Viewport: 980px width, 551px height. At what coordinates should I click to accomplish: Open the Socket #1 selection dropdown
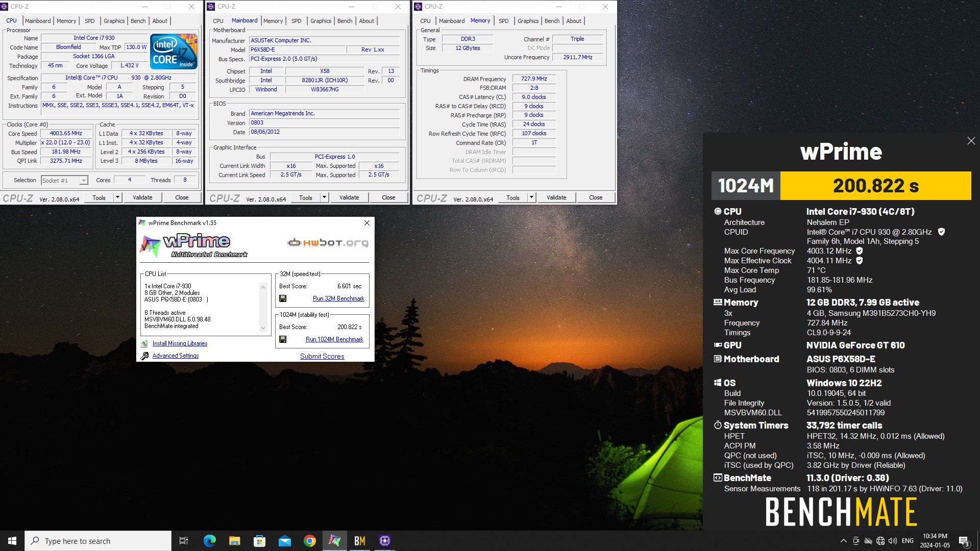[84, 180]
